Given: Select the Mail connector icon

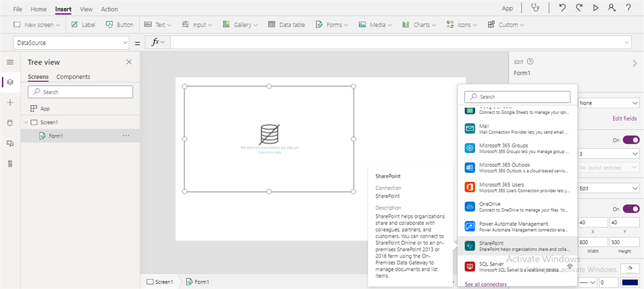Looking at the screenshot, I should (x=470, y=128).
